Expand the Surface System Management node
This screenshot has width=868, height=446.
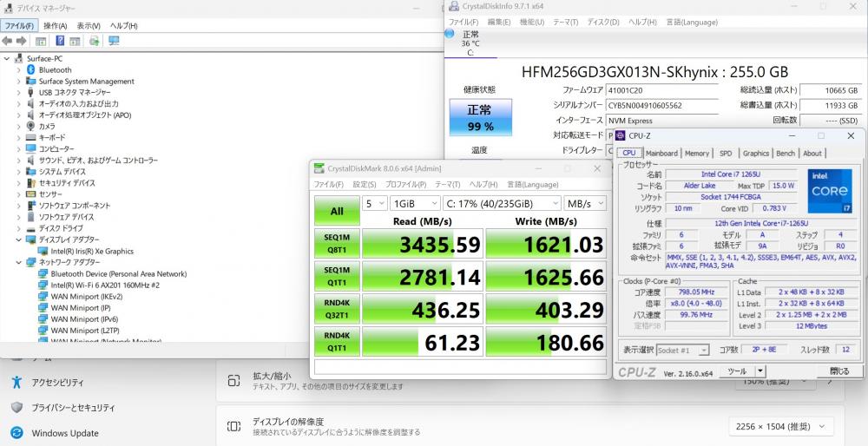pyautogui.click(x=18, y=82)
